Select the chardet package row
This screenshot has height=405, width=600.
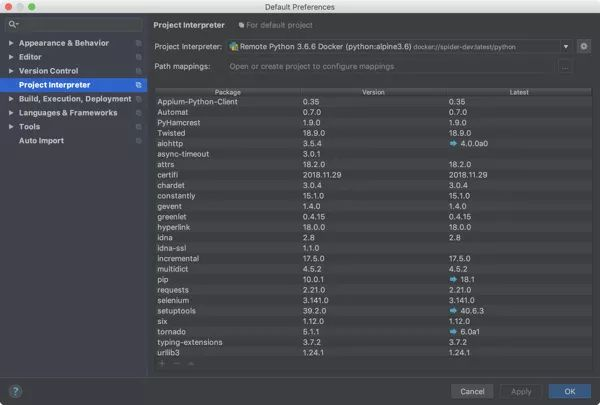(373, 185)
